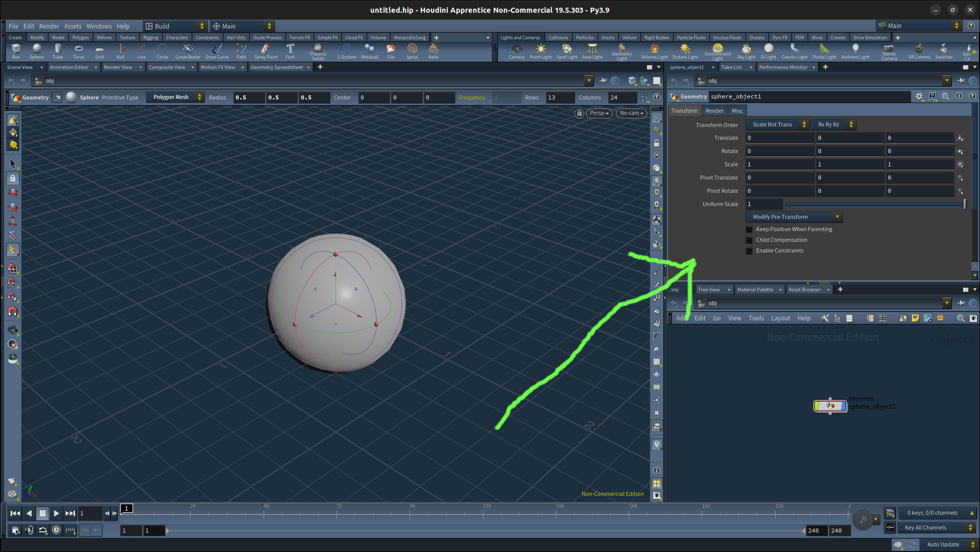Image resolution: width=980 pixels, height=552 pixels.
Task: Expand the Polygon Mesh primitive type dropdown
Action: pos(175,97)
